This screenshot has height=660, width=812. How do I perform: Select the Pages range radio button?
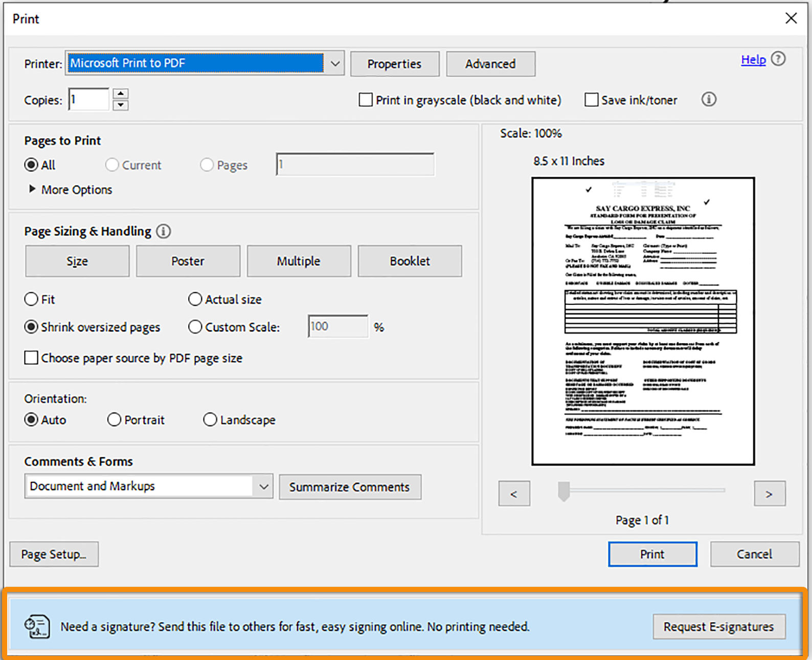point(207,165)
